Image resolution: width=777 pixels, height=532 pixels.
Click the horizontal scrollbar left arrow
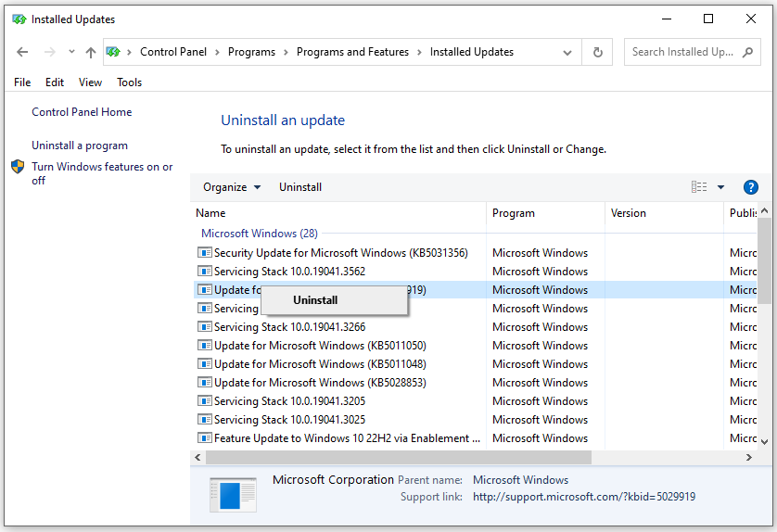click(197, 457)
